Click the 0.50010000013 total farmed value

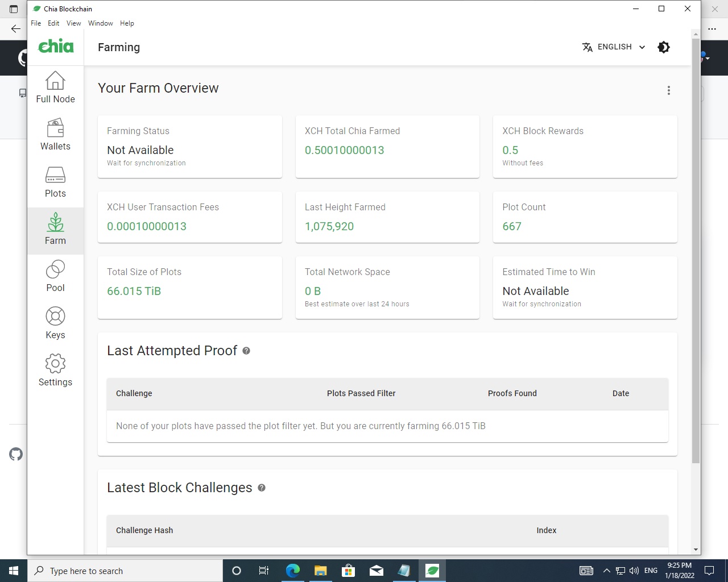[345, 150]
